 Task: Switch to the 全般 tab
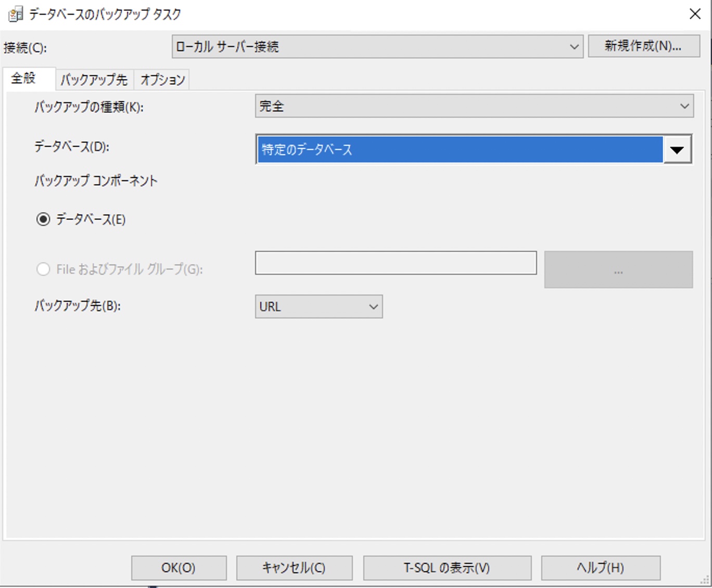[24, 79]
